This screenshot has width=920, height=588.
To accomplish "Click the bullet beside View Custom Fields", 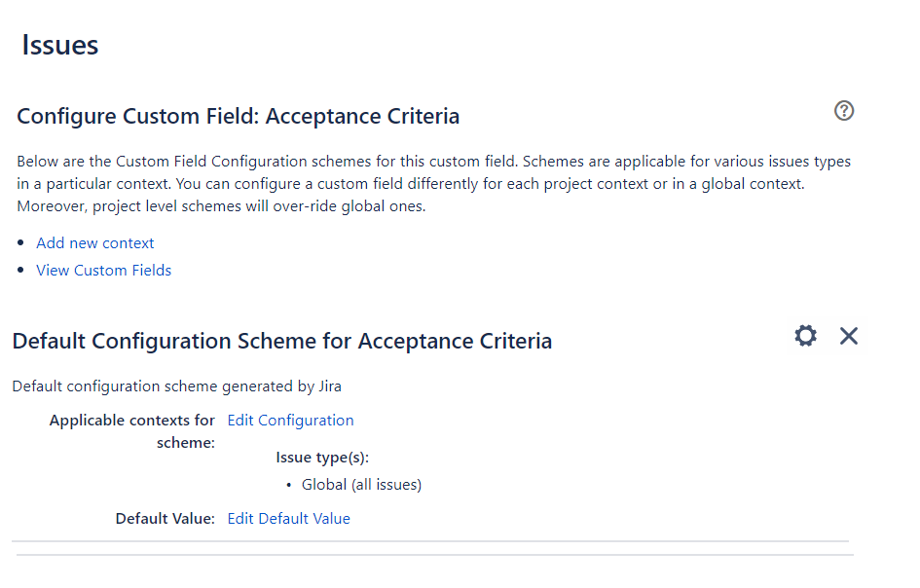I will (x=21, y=270).
